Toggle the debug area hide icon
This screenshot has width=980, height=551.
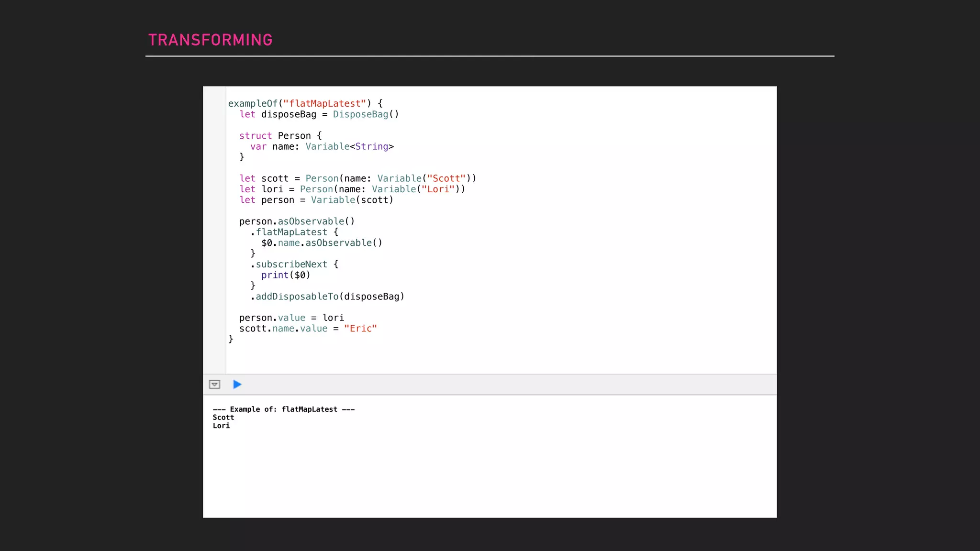214,385
